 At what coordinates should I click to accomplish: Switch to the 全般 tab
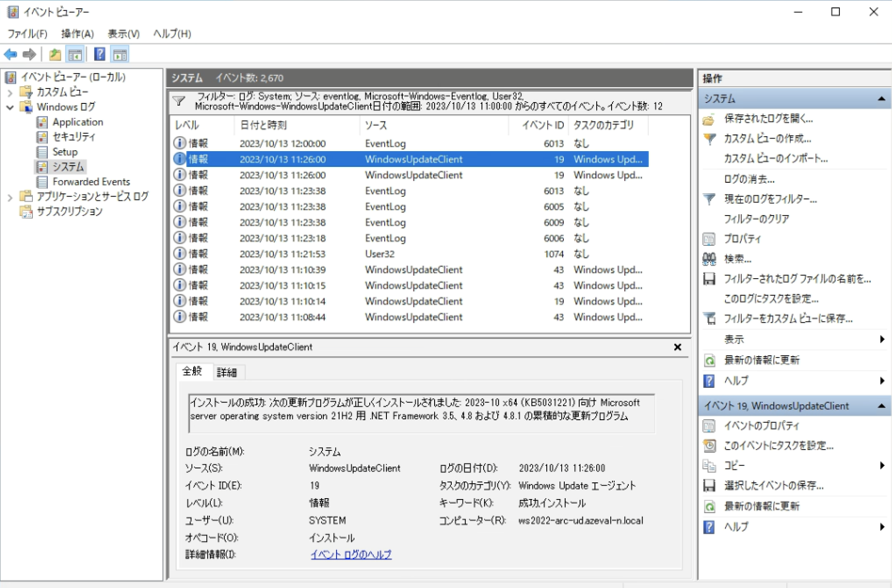[192, 371]
